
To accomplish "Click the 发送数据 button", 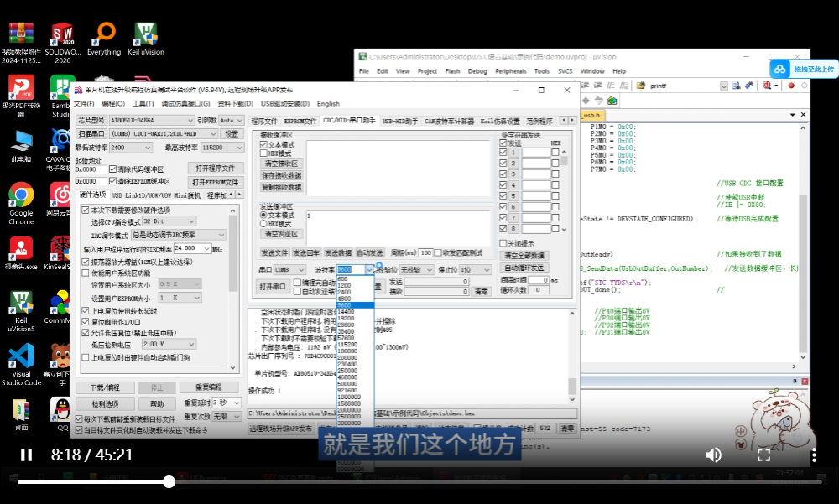I will [x=337, y=253].
